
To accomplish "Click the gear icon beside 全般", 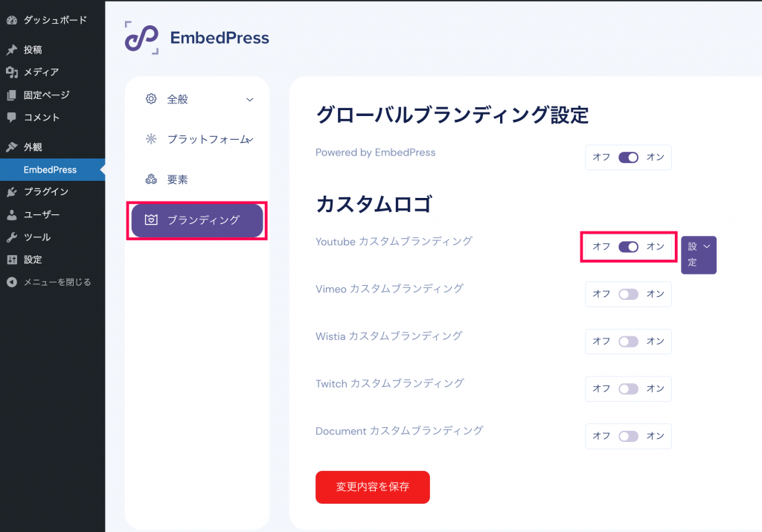I will (x=151, y=99).
